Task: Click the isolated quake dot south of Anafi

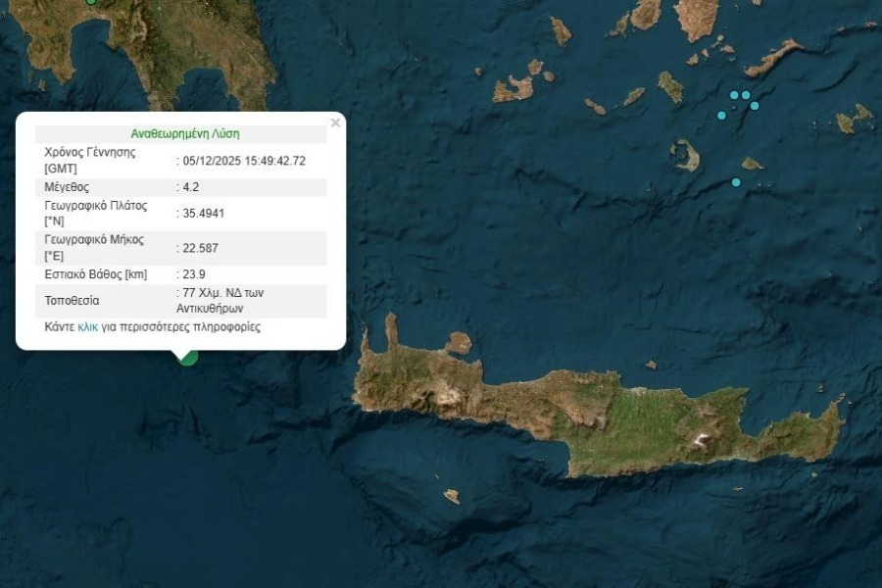Action: [x=736, y=182]
